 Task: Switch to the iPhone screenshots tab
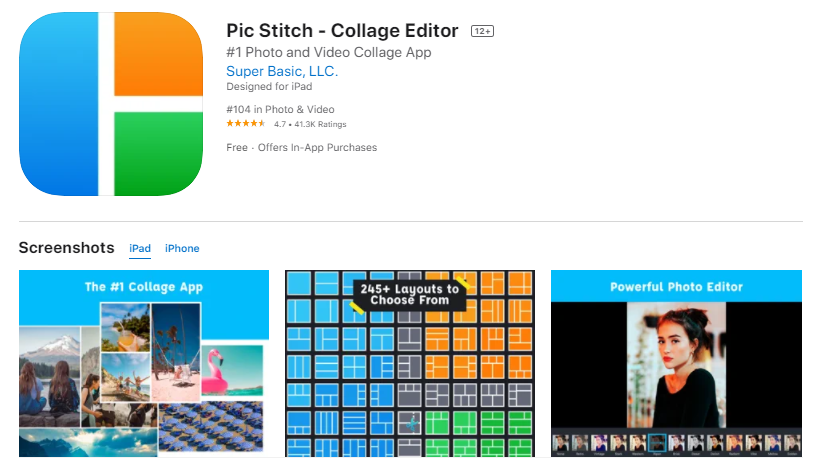click(x=182, y=248)
